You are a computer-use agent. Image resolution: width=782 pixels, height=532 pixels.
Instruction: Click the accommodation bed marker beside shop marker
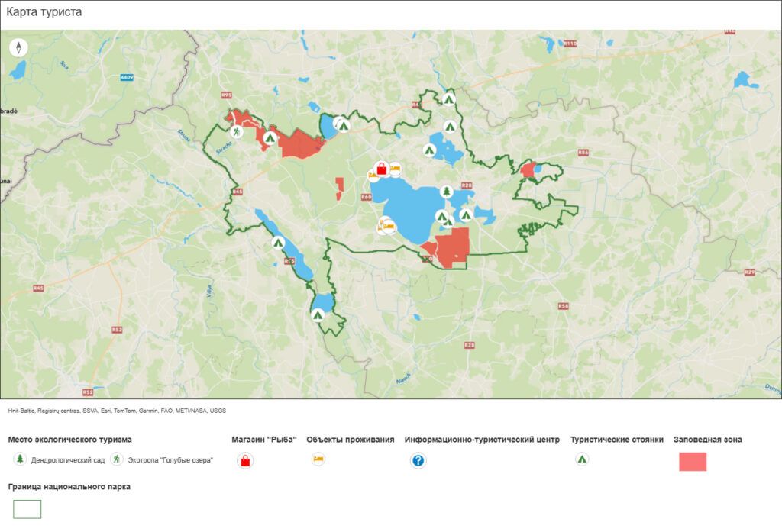395,169
